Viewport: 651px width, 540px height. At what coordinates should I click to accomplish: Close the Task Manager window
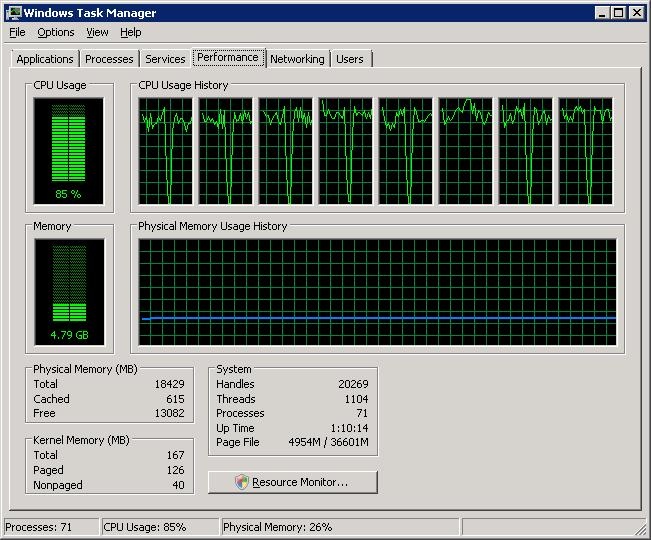(x=636, y=13)
